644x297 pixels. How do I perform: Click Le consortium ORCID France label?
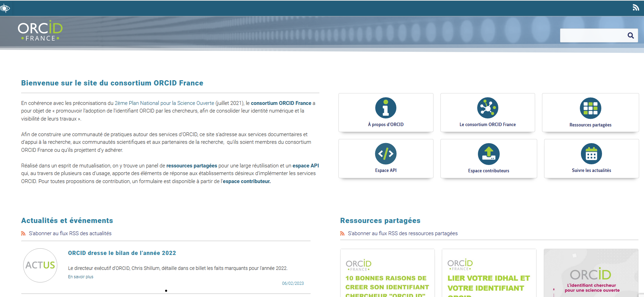point(488,124)
